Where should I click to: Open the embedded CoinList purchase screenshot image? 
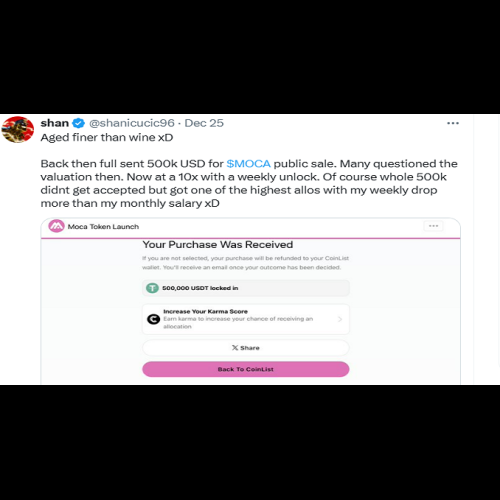tap(250, 301)
